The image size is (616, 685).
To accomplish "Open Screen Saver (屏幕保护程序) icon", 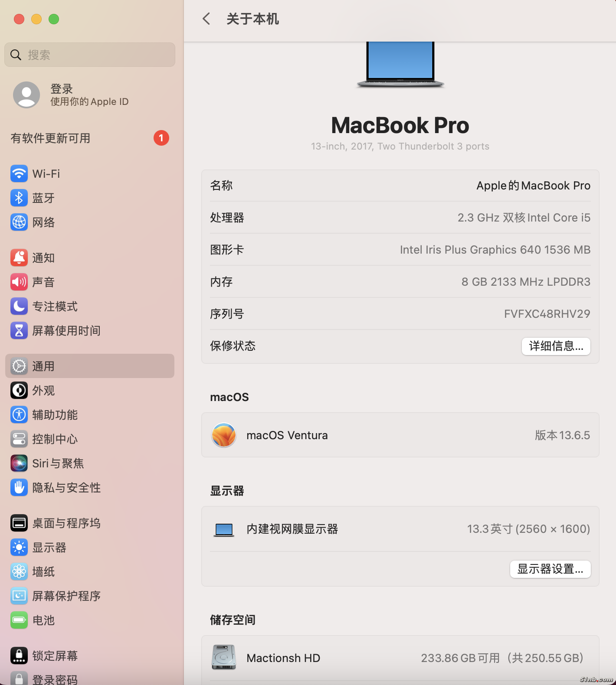I will tap(19, 596).
